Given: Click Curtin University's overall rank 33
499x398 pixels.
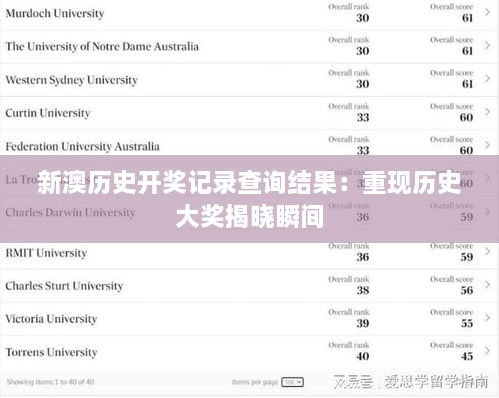Looking at the screenshot, I should [363, 117].
